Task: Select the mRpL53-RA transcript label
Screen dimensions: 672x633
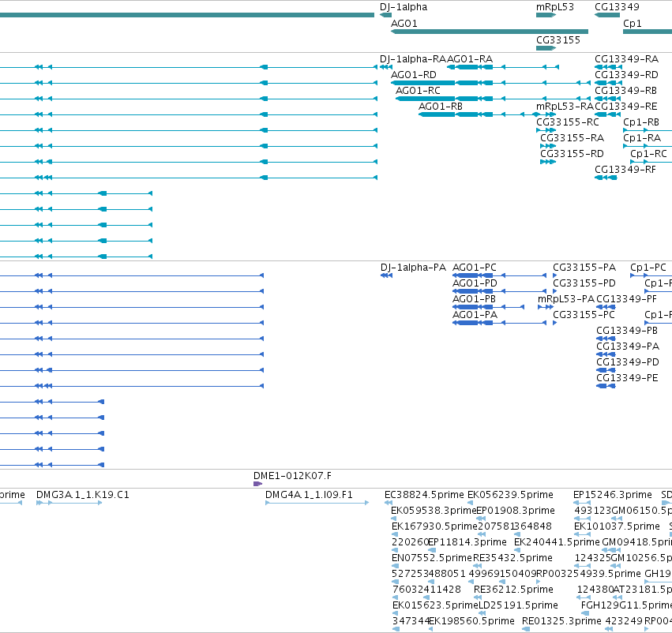Action: [x=565, y=107]
